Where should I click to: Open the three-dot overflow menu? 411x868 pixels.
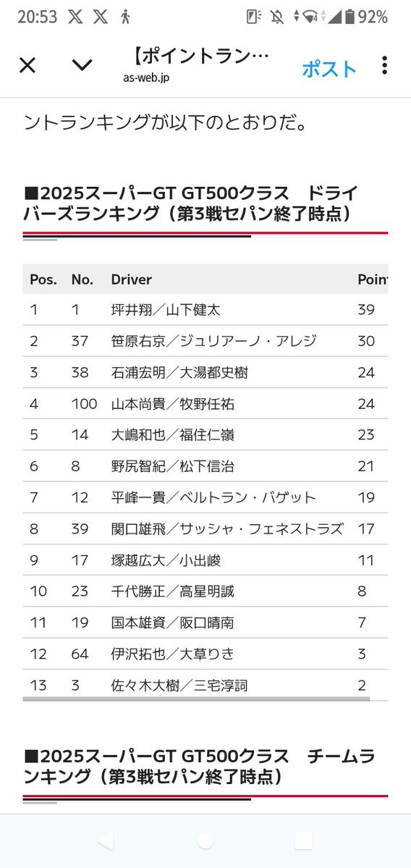tap(384, 65)
